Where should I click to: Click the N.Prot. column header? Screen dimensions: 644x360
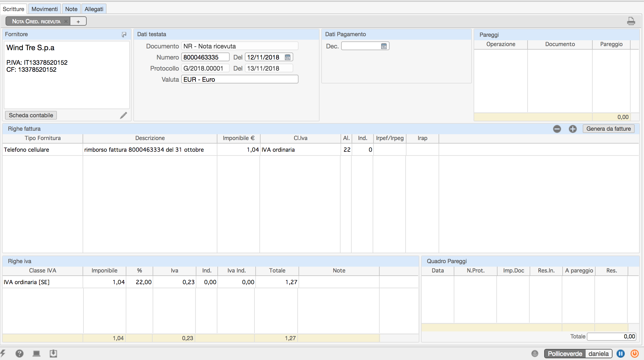476,270
